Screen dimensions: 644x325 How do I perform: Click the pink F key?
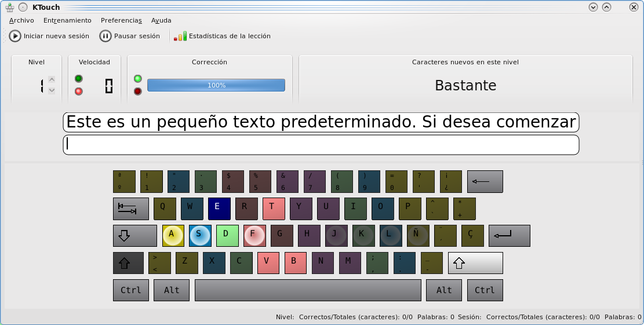tap(254, 236)
